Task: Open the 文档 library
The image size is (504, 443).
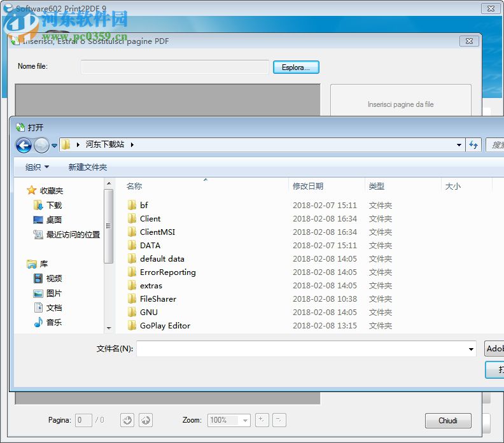Action: click(48, 307)
